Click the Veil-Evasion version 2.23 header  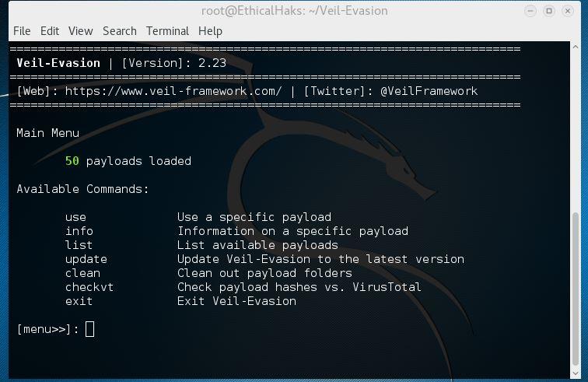(x=121, y=63)
